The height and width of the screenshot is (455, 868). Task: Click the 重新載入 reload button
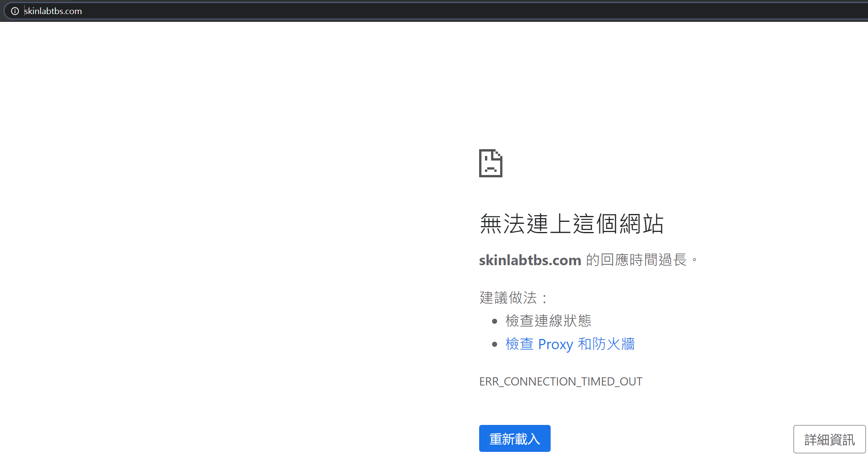pyautogui.click(x=515, y=439)
